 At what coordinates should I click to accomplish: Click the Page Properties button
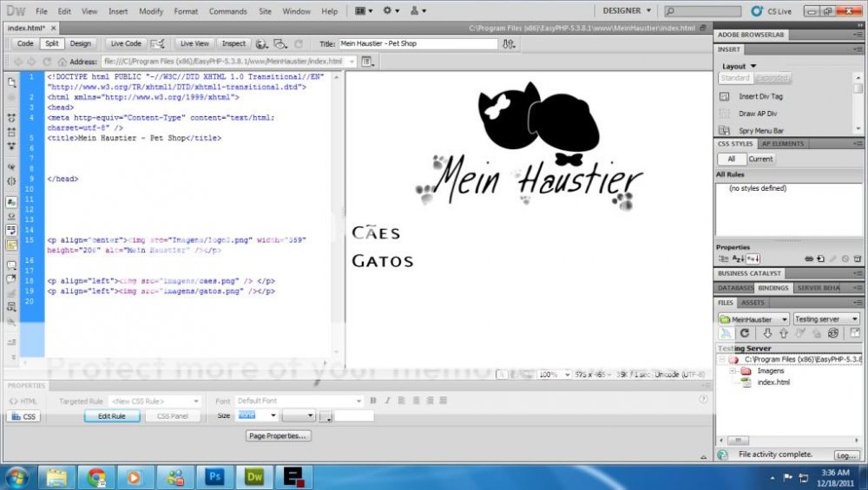[x=278, y=436]
